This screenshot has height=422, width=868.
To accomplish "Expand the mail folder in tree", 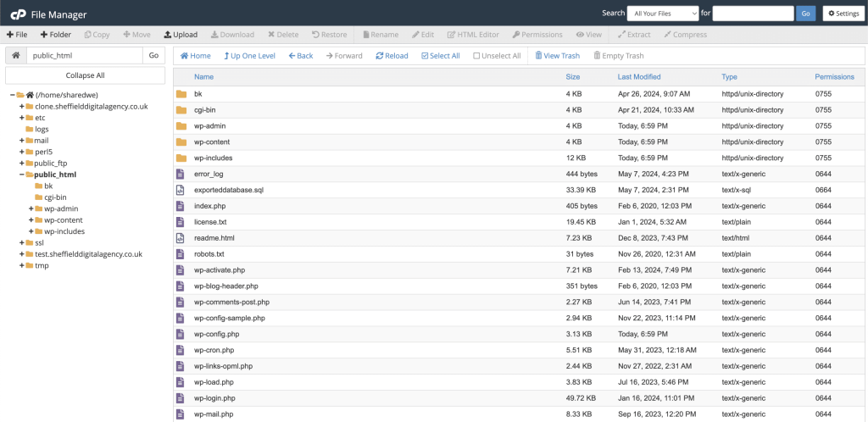I will (21, 141).
